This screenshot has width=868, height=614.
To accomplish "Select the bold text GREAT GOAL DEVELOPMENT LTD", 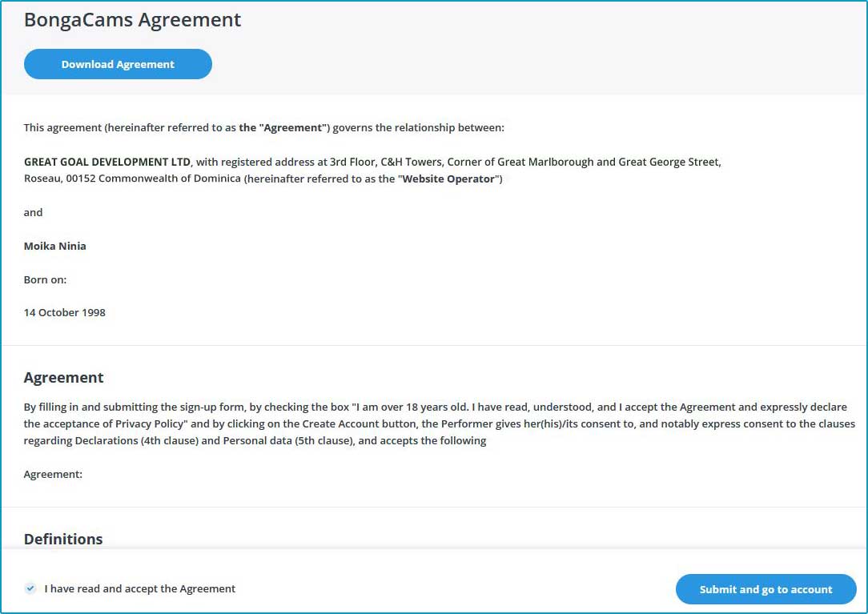I will tap(106, 161).
